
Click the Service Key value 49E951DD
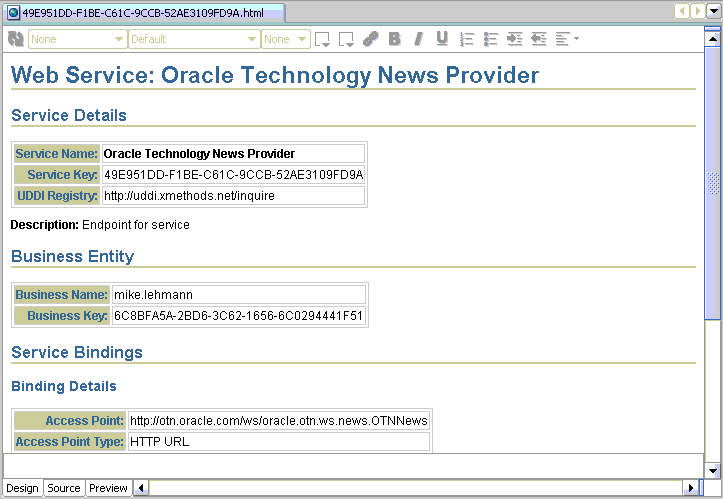[233, 175]
